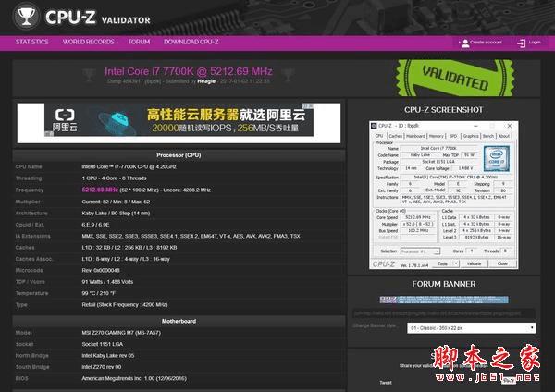Click the green VALIDATED stamp
The image size is (555, 392).
(455, 78)
